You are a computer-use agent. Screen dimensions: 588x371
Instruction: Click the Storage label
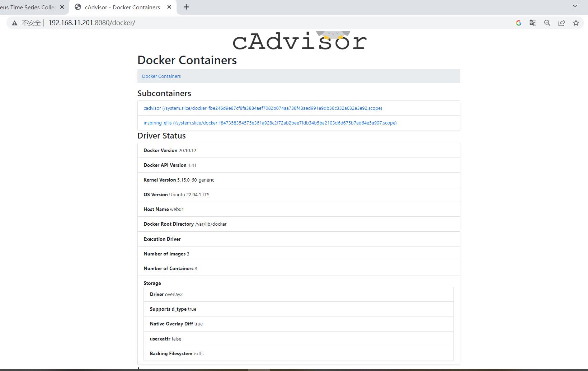point(152,283)
